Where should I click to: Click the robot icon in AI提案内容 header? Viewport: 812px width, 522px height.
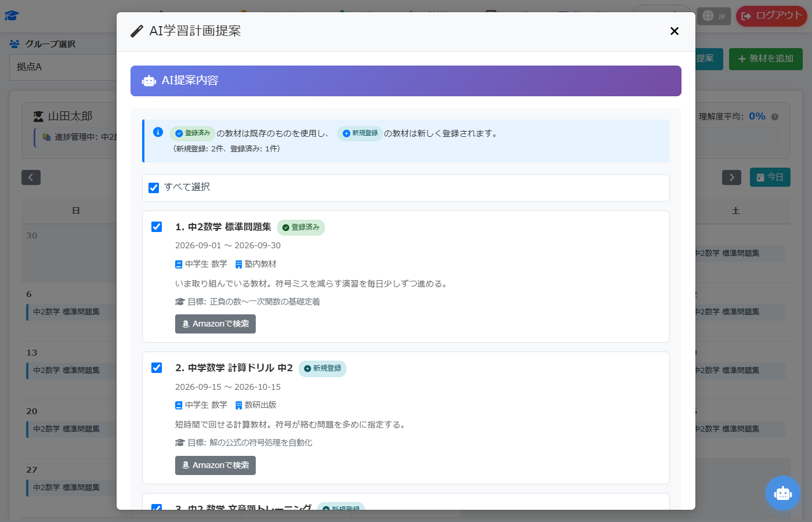(x=149, y=81)
